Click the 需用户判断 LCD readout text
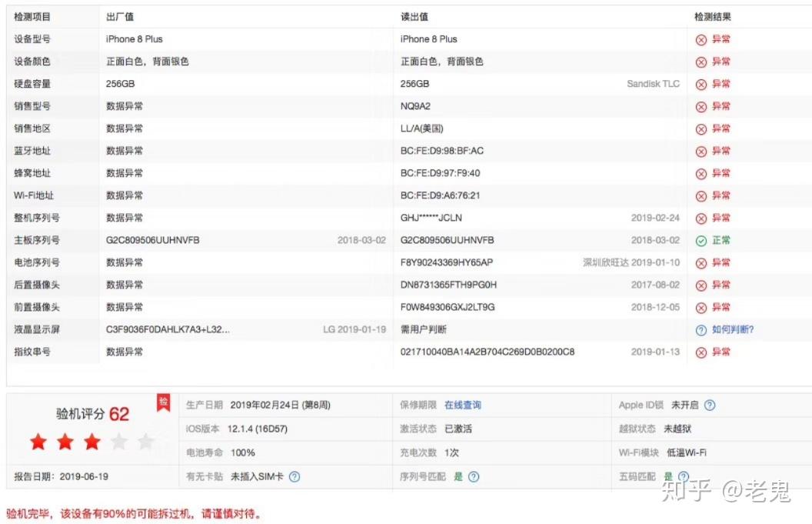This screenshot has height=524, width=812. click(423, 329)
